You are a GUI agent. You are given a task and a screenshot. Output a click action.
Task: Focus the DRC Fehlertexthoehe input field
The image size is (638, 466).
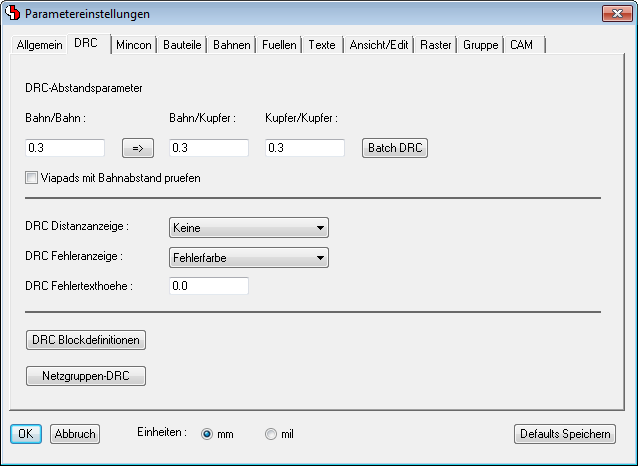208,286
